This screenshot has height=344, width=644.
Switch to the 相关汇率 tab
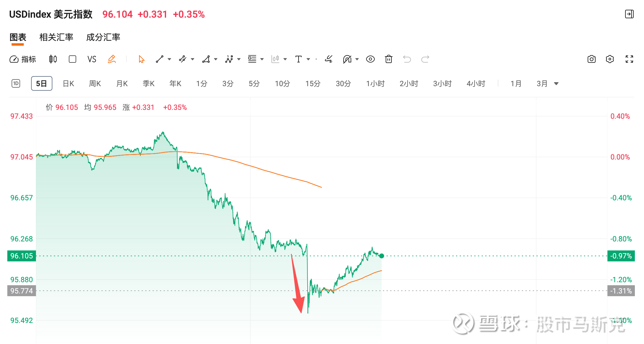56,37
